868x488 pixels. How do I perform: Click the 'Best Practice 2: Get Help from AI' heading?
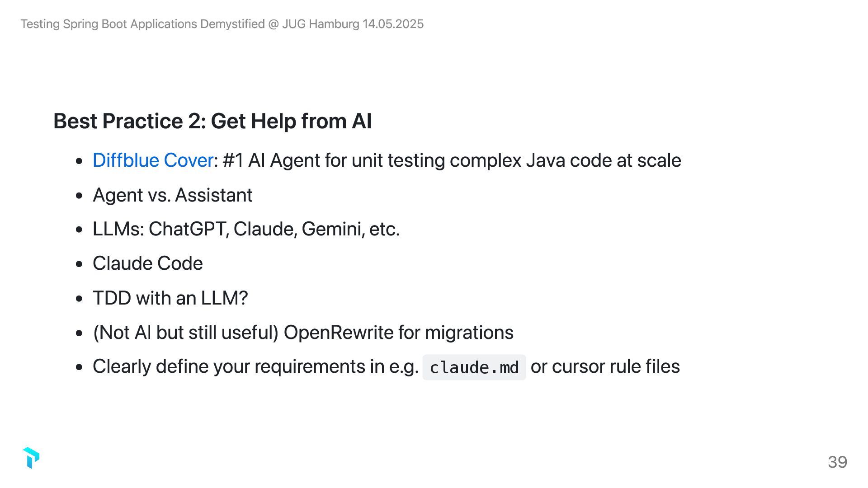coord(212,121)
